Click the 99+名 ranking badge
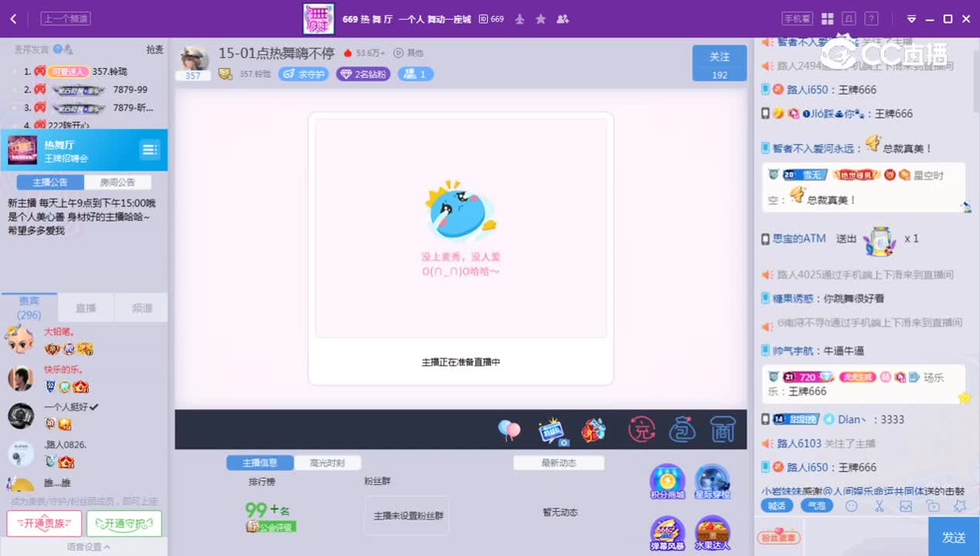Image resolution: width=980 pixels, height=556 pixels. click(x=267, y=510)
